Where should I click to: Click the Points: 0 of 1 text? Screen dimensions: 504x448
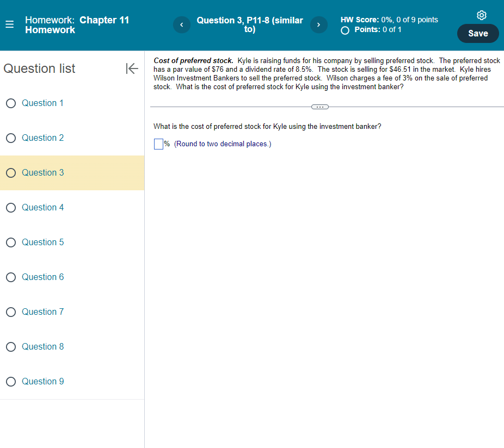(x=378, y=29)
